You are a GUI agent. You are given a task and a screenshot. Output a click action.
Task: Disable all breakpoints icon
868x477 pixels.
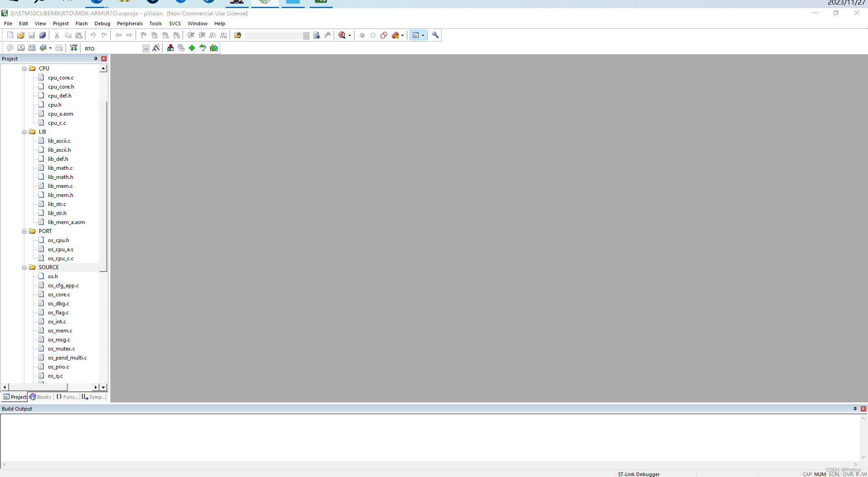(384, 35)
